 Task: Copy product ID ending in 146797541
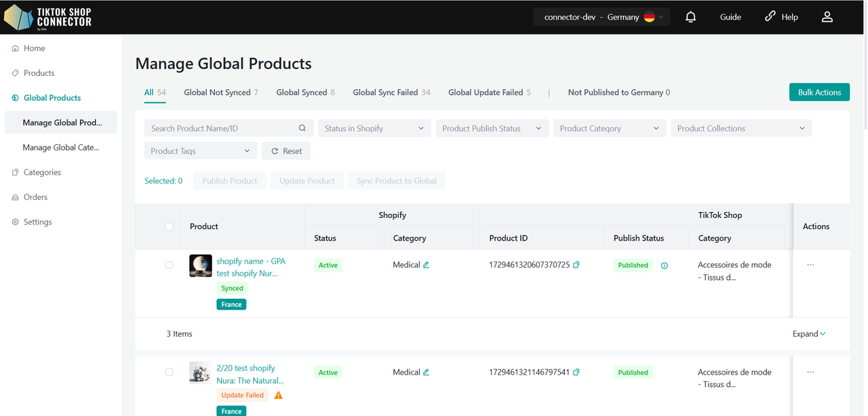576,372
